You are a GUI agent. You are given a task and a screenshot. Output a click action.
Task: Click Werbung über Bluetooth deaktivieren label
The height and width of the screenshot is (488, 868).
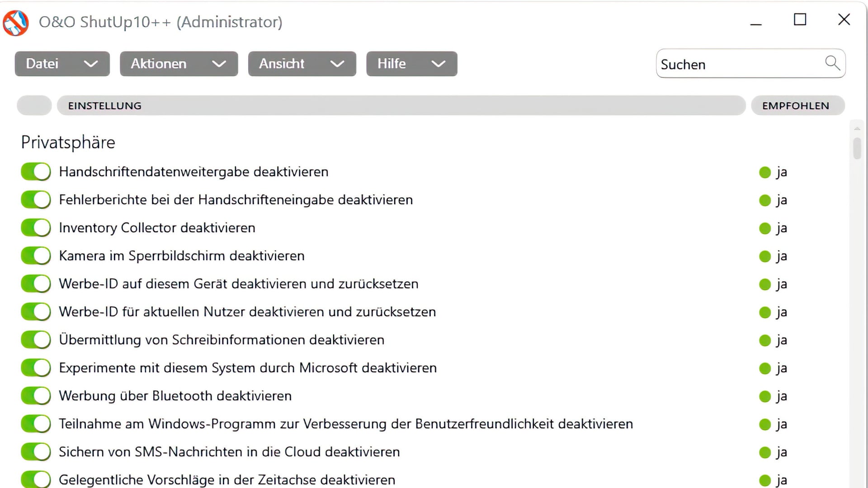(x=175, y=396)
